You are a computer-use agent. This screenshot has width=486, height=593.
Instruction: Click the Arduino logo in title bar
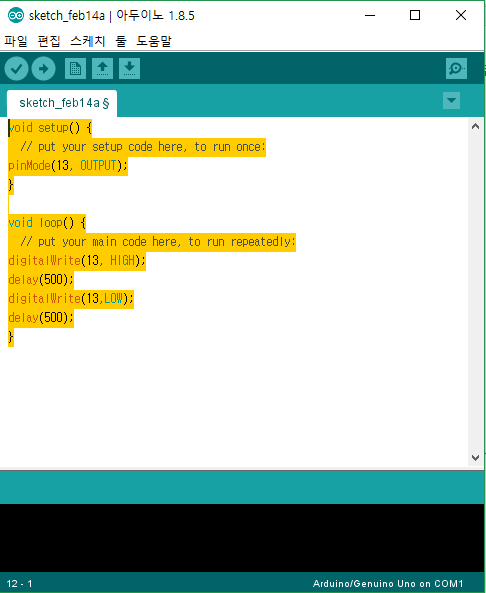click(16, 15)
